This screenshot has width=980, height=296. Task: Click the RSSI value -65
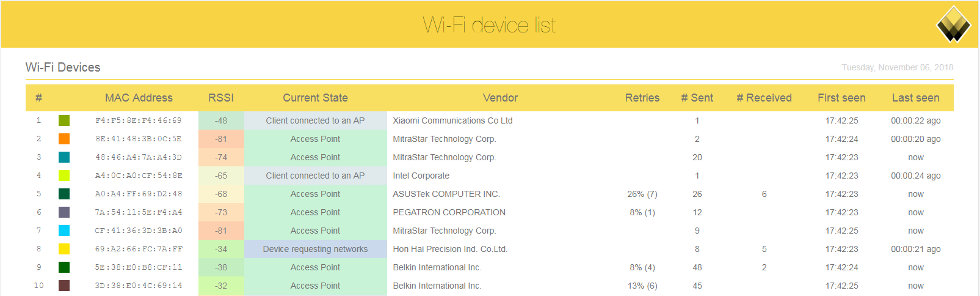pos(221,176)
